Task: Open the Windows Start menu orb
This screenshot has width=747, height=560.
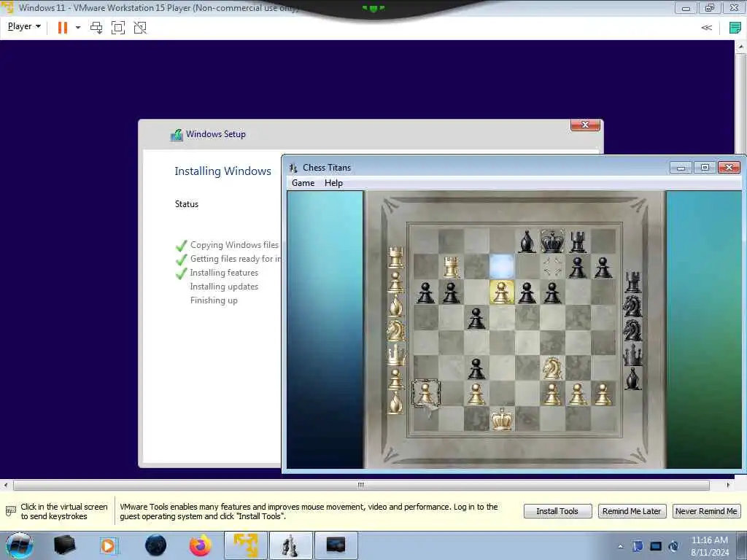Action: click(x=19, y=545)
